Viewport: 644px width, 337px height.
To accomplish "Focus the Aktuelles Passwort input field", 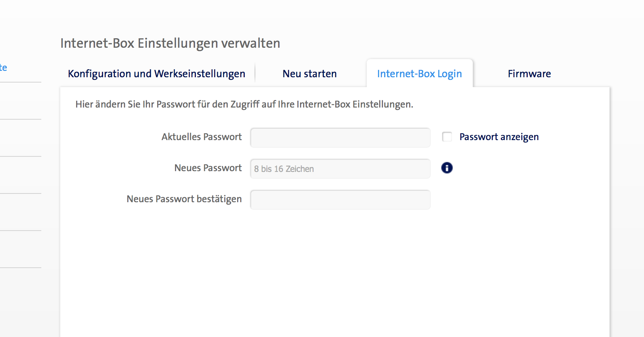I will [x=340, y=137].
